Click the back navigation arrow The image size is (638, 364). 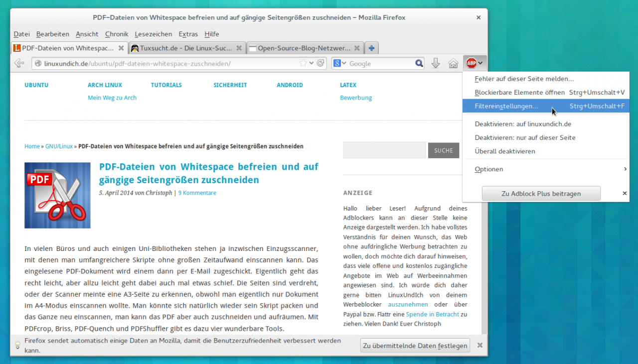coord(19,63)
